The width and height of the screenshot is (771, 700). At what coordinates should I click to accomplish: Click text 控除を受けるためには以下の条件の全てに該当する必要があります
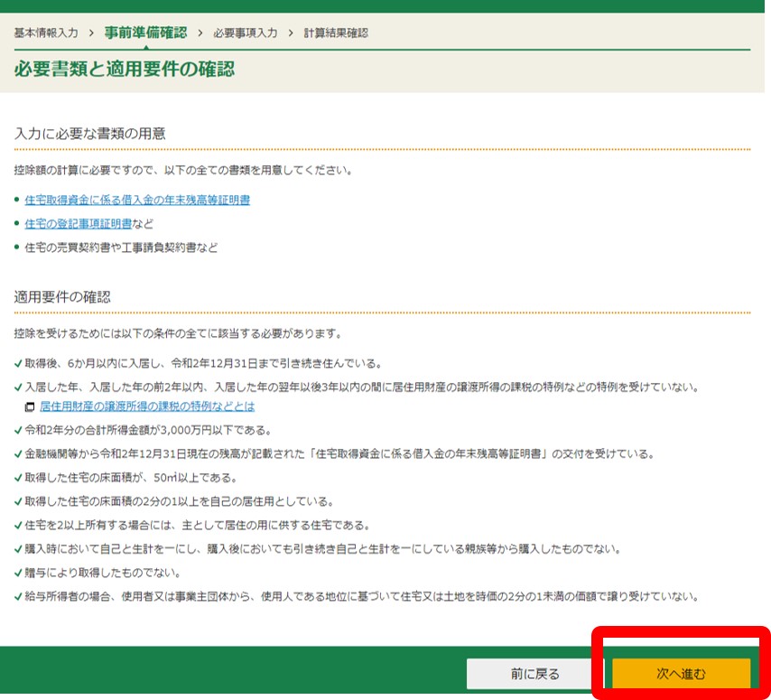tap(179, 333)
